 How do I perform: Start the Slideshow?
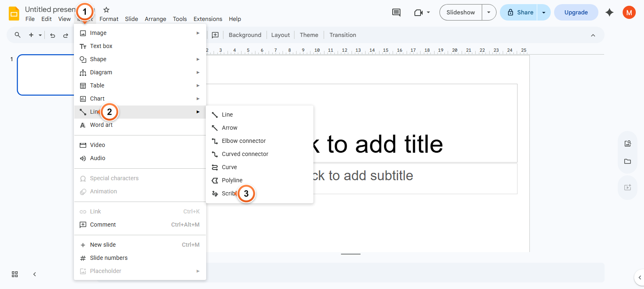pos(461,12)
